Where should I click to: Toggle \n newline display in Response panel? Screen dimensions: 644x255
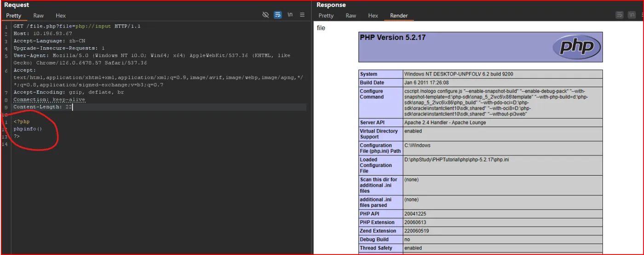[632, 15]
